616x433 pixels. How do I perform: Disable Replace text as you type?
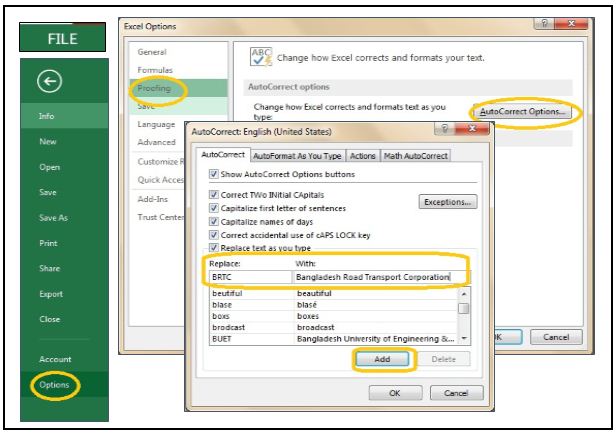point(211,246)
